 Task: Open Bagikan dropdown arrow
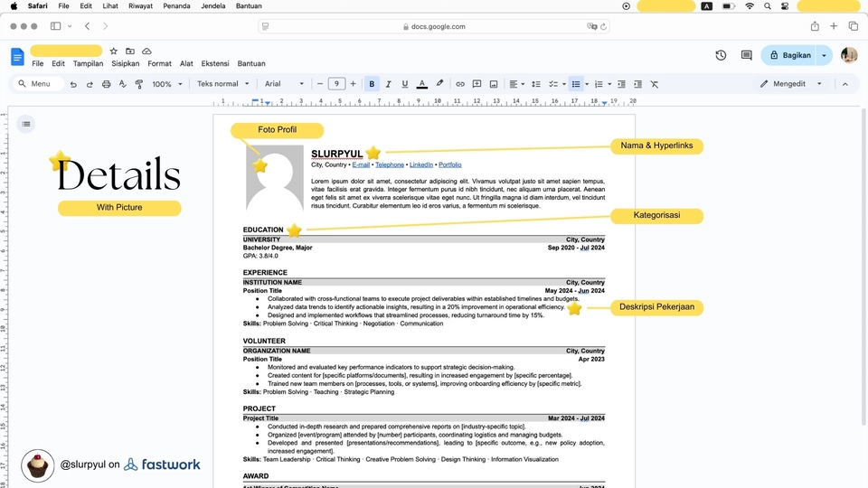825,55
